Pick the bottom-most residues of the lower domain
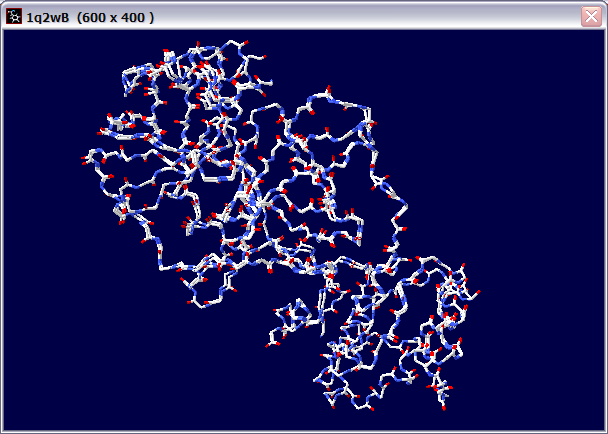The width and height of the screenshot is (608, 434). click(442, 405)
